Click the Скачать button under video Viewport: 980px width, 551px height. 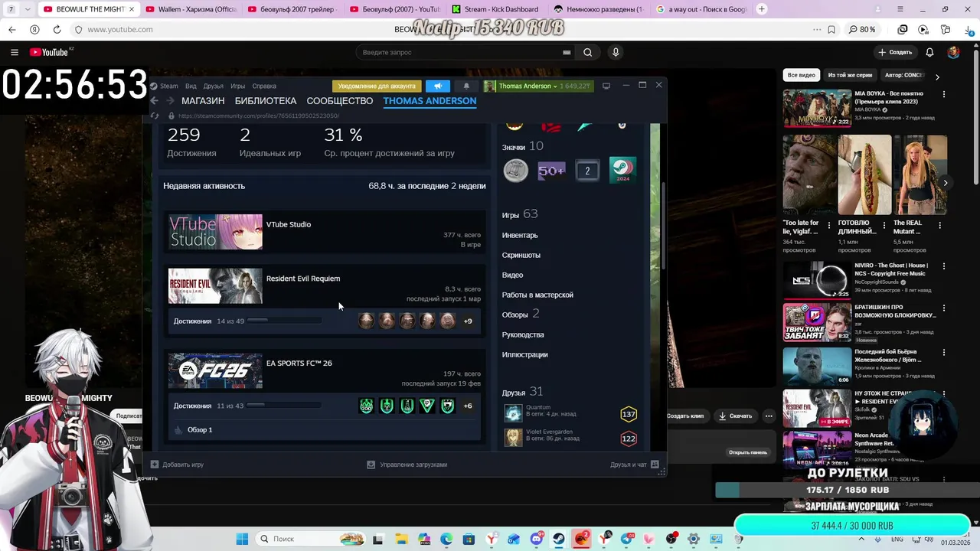point(735,416)
